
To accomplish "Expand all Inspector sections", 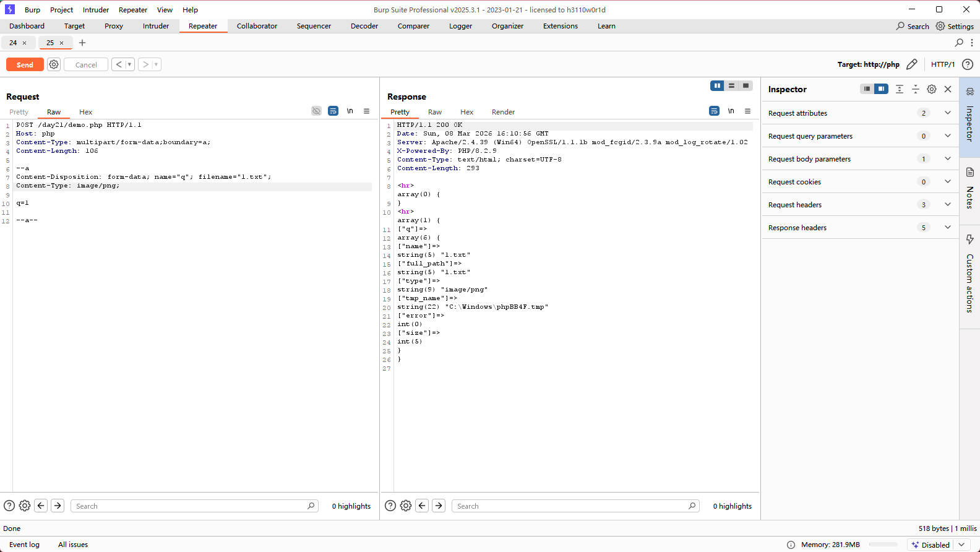I will click(x=900, y=89).
